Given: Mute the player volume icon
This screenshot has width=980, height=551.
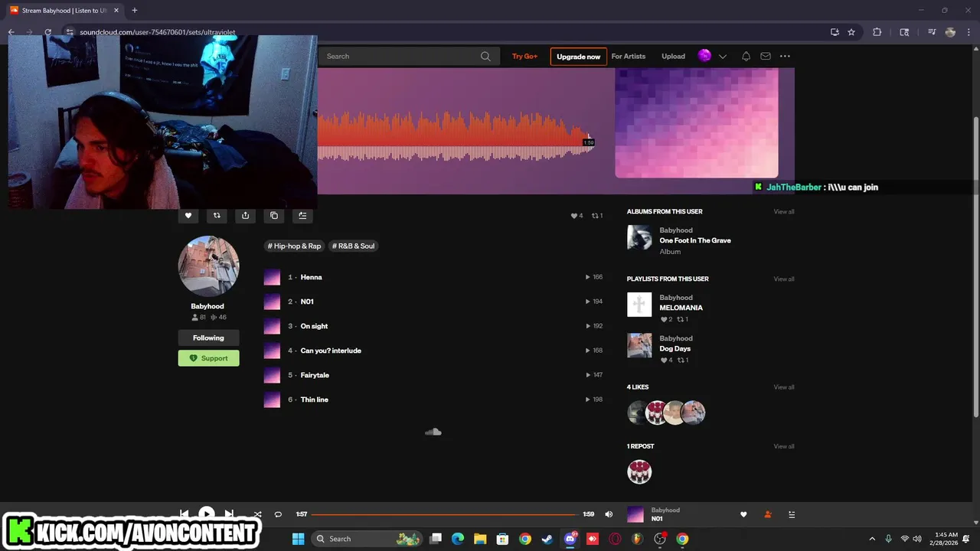Looking at the screenshot, I should coord(609,514).
